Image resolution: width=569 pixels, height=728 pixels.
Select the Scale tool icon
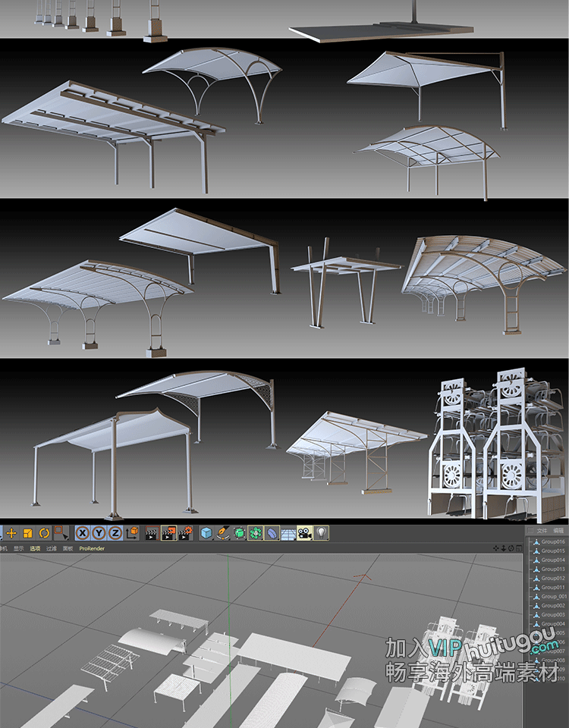[x=27, y=533]
